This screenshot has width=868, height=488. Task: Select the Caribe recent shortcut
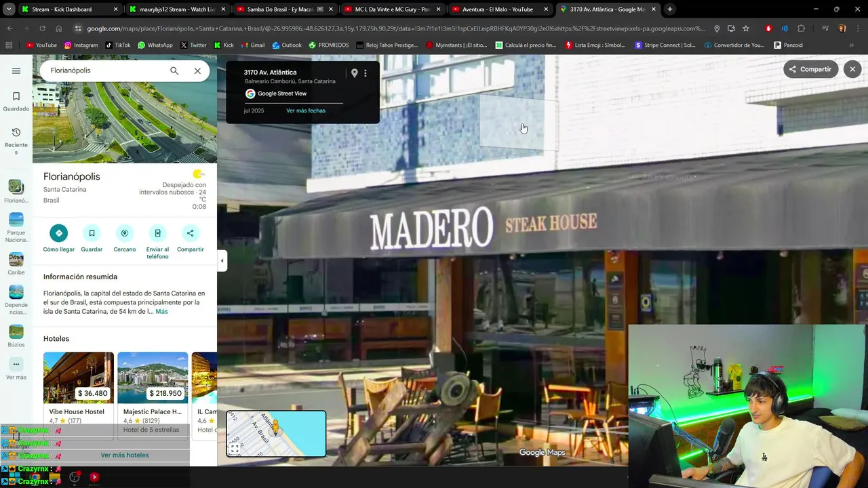pos(16,264)
